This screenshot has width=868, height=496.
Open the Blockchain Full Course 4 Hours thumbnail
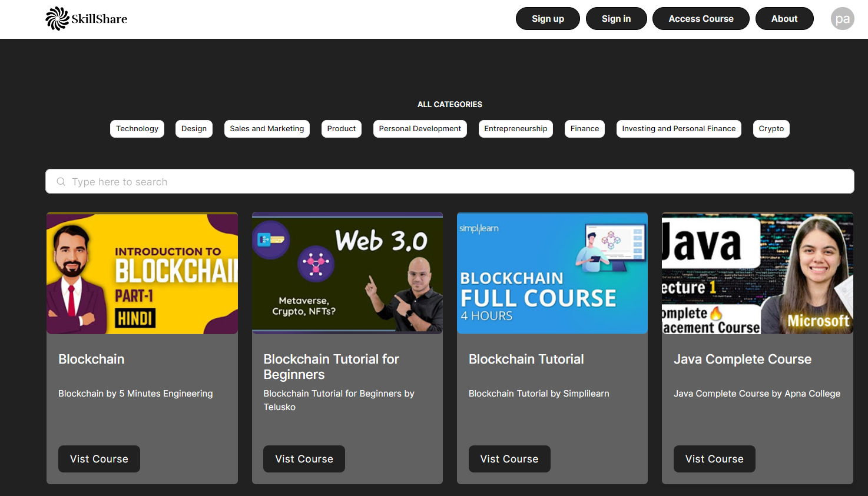(x=552, y=273)
